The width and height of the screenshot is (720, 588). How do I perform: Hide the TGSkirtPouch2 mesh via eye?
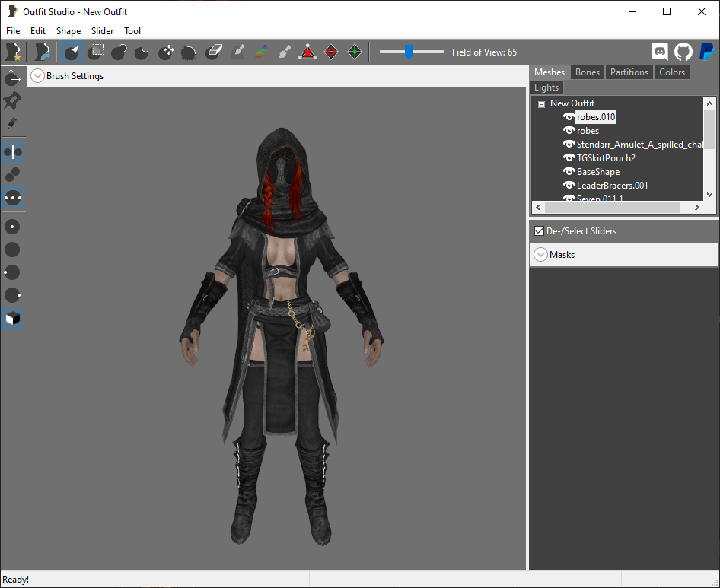(x=569, y=158)
